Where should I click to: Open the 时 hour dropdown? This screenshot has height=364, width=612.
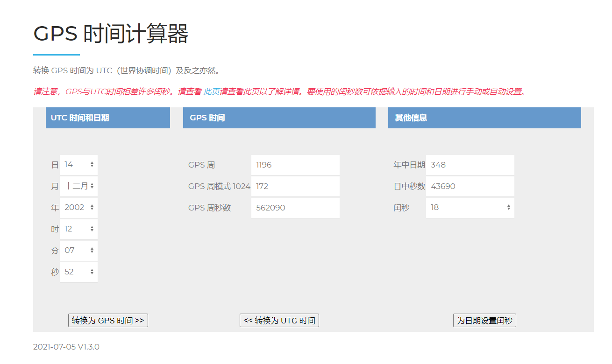pyautogui.click(x=78, y=229)
